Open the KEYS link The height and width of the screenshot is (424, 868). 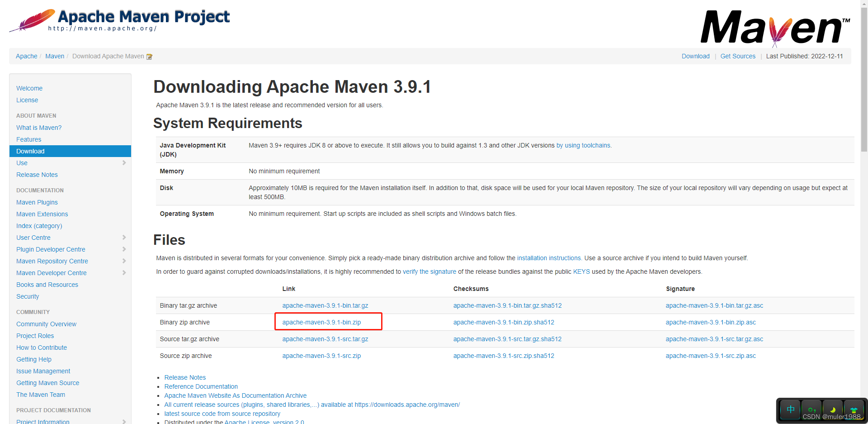(x=581, y=272)
